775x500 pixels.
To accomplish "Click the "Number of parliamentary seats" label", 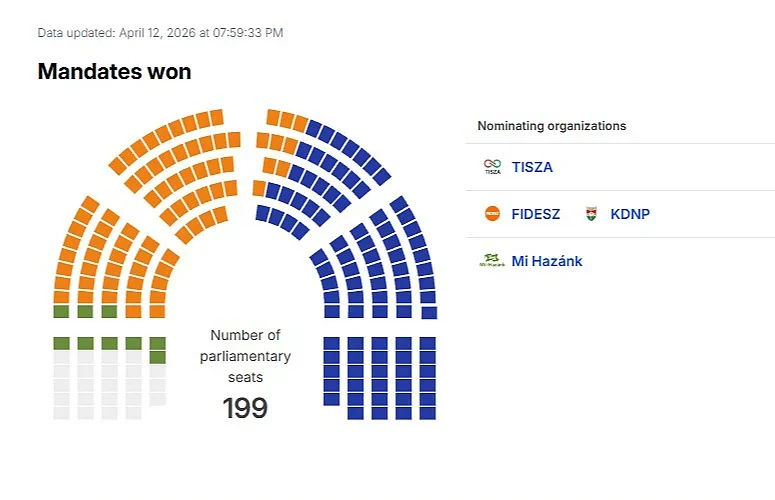I will [245, 356].
